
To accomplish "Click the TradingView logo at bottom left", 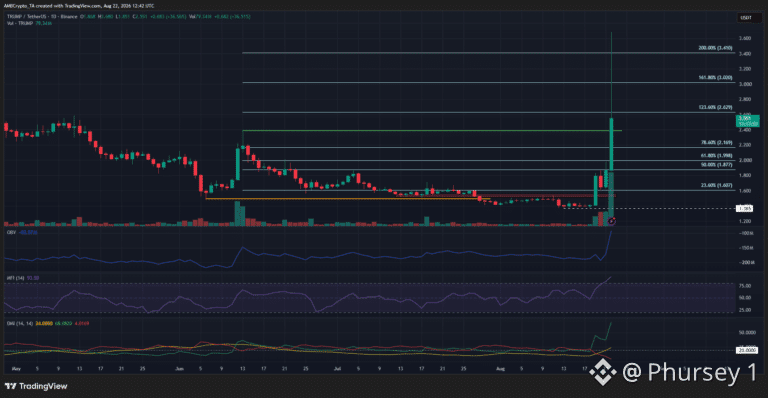I will pyautogui.click(x=36, y=386).
